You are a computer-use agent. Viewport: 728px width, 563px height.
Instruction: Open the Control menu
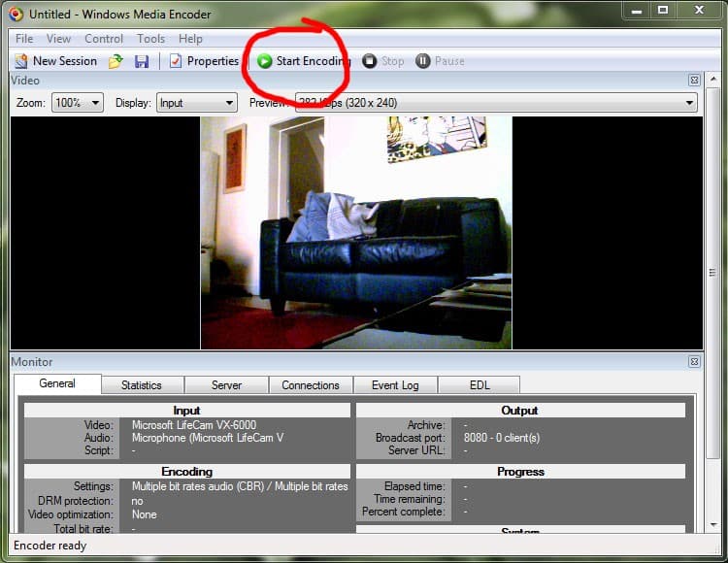pos(104,39)
